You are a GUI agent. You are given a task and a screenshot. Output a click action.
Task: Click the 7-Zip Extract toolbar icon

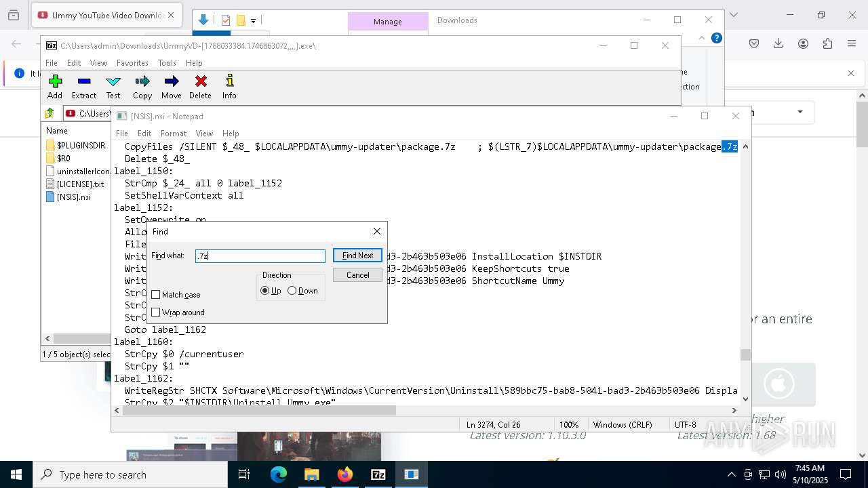[84, 87]
